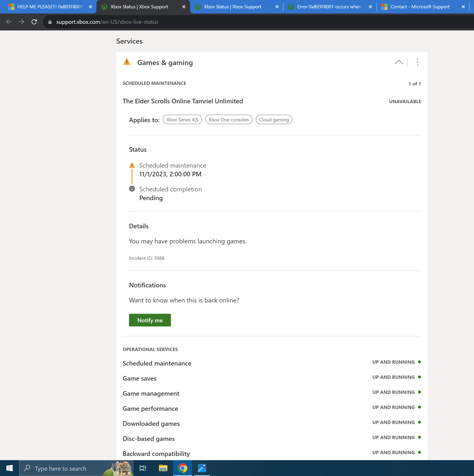
Task: Select You may have problems launching games text
Action: pos(188,241)
